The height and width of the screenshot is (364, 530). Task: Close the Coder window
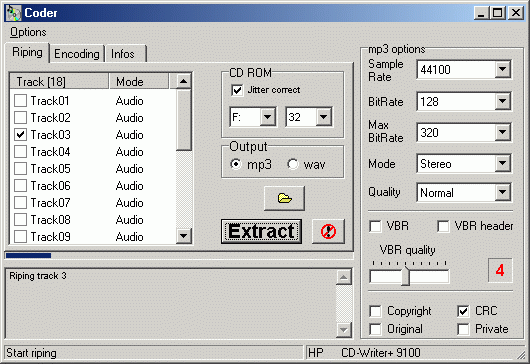click(516, 13)
